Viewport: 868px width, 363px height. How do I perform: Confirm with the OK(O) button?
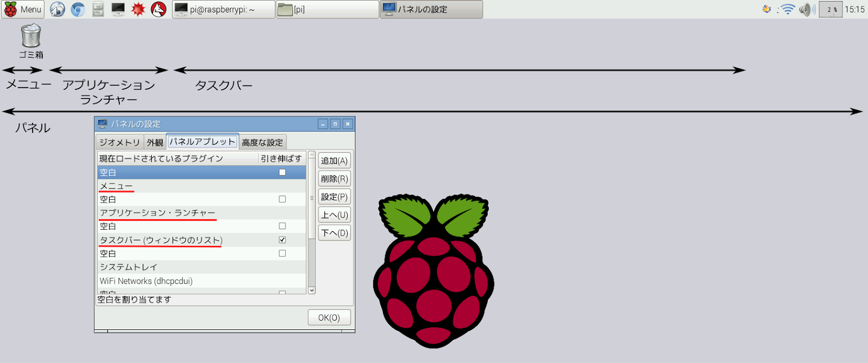pyautogui.click(x=329, y=317)
